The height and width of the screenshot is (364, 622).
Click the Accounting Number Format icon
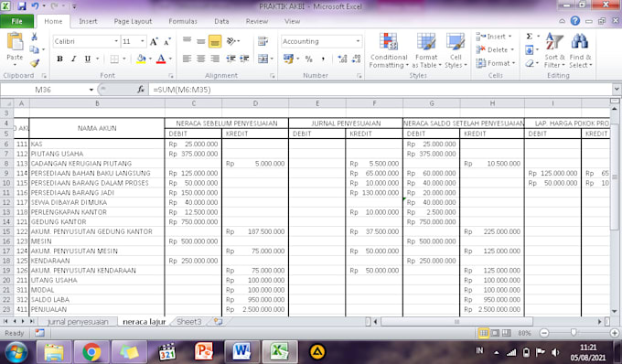pos(288,59)
